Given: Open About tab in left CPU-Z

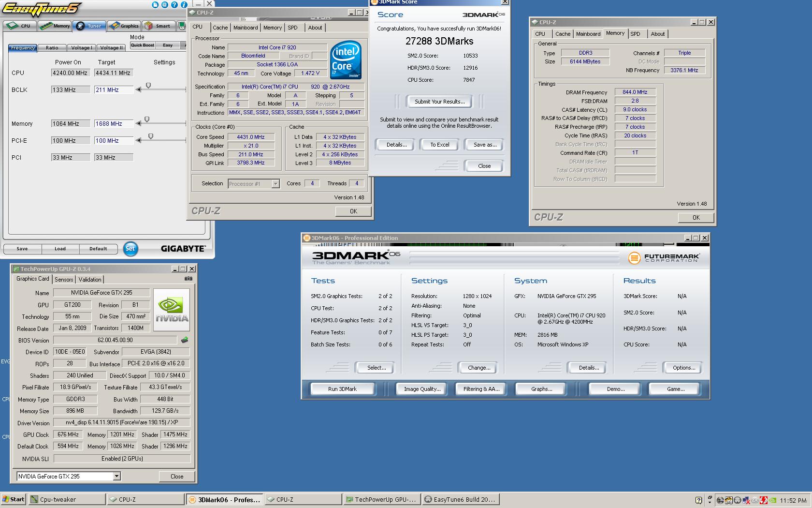Looking at the screenshot, I should point(315,28).
